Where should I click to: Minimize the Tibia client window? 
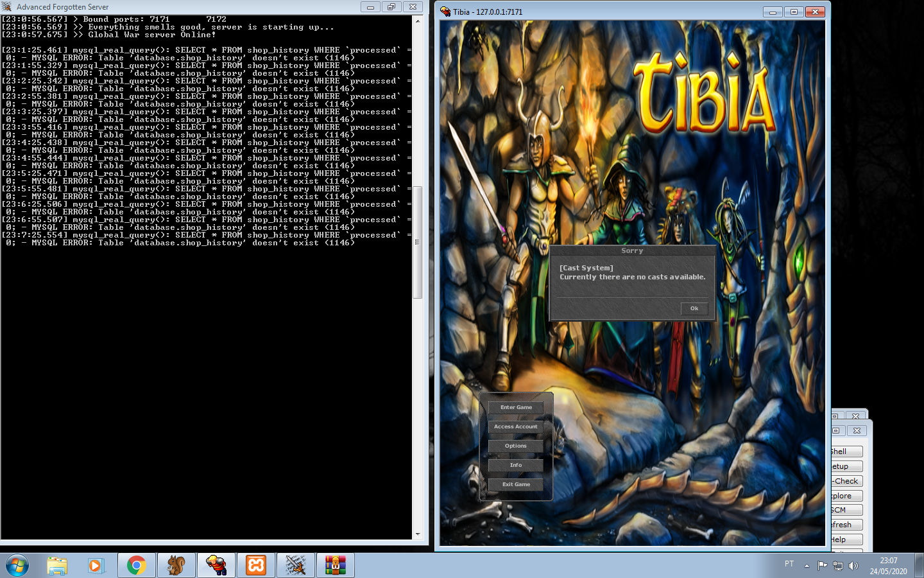coord(773,12)
